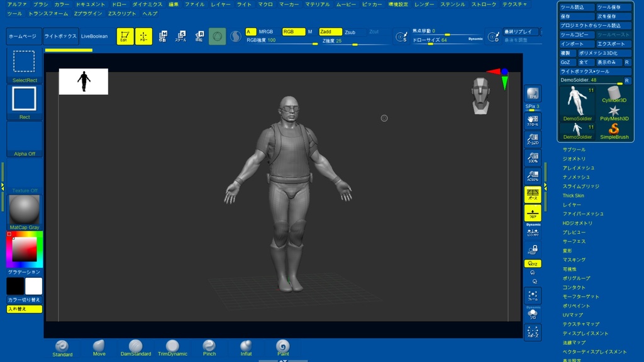Image resolution: width=644 pixels, height=362 pixels.
Task: Expand the ファイバーメッシュ subpalette
Action: point(583,214)
